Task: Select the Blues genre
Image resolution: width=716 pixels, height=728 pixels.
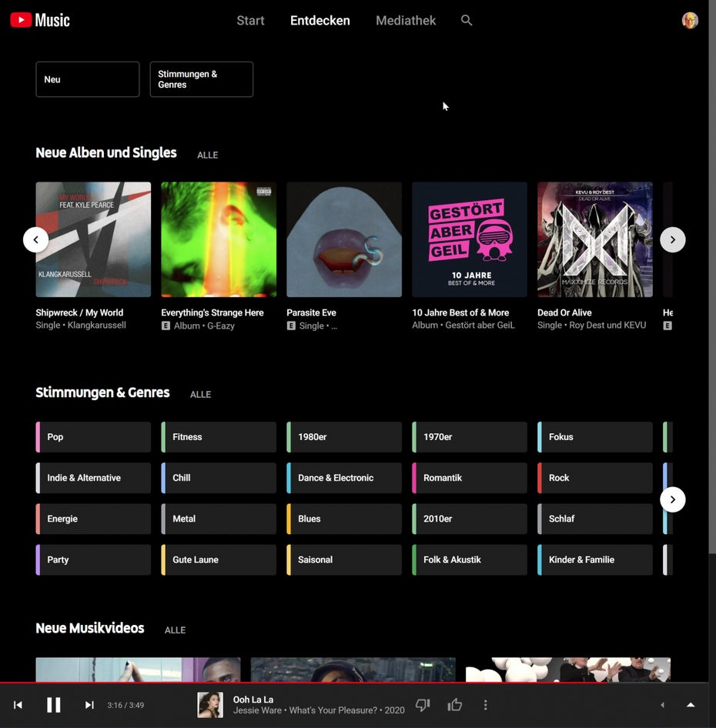Action: pos(344,519)
